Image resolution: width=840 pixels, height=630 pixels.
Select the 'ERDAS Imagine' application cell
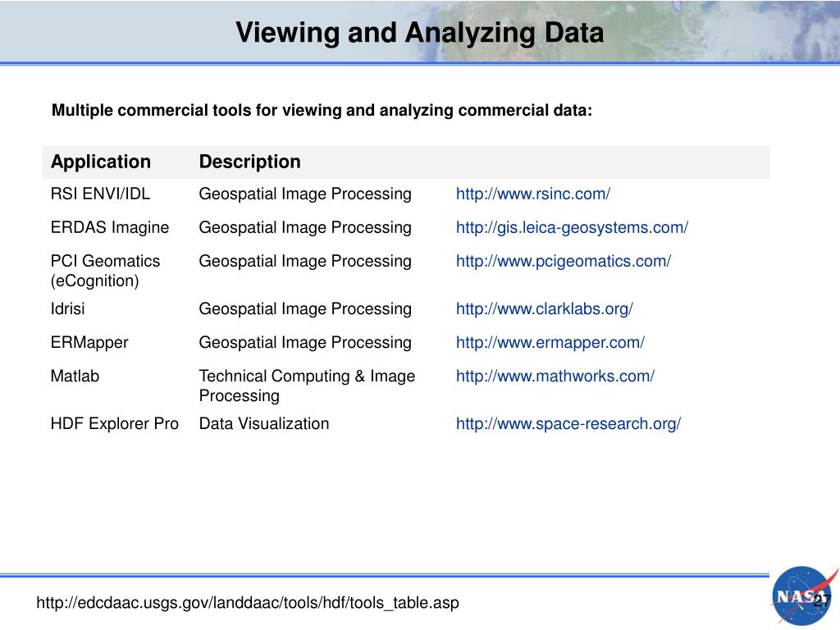pos(110,228)
